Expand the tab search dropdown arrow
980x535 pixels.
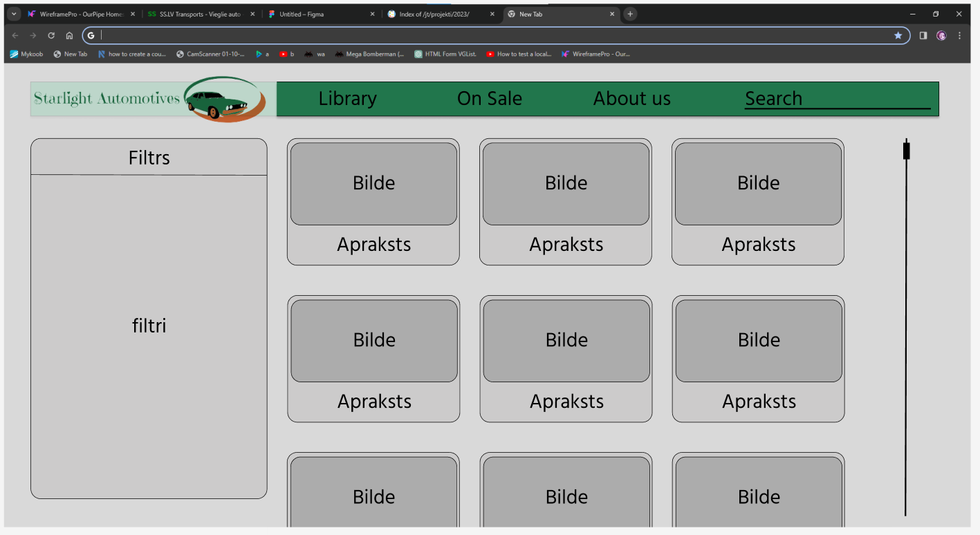(14, 14)
